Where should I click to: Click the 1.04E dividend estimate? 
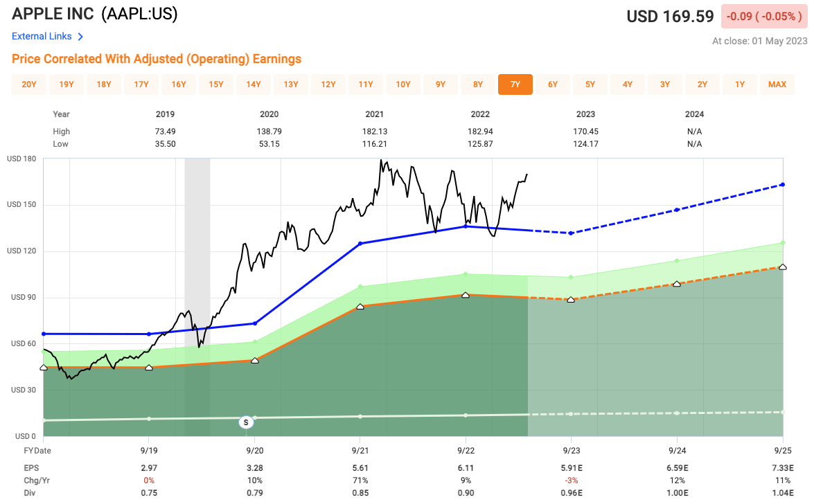point(783,493)
